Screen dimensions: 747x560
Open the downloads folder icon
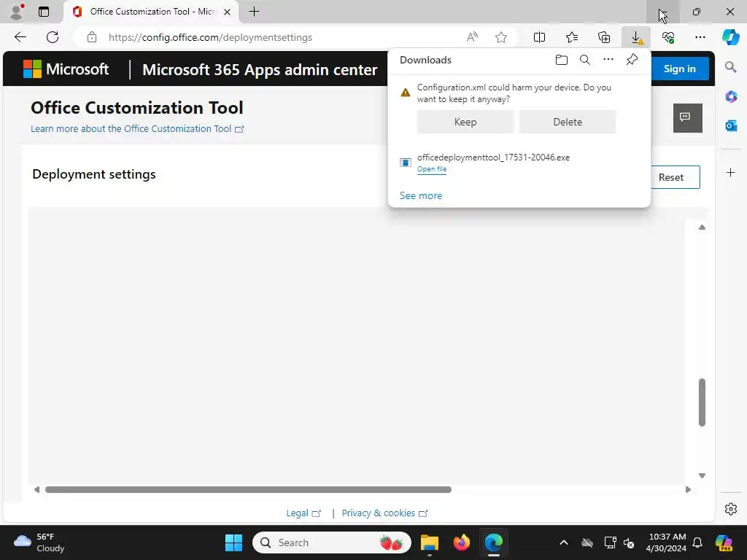tap(562, 60)
